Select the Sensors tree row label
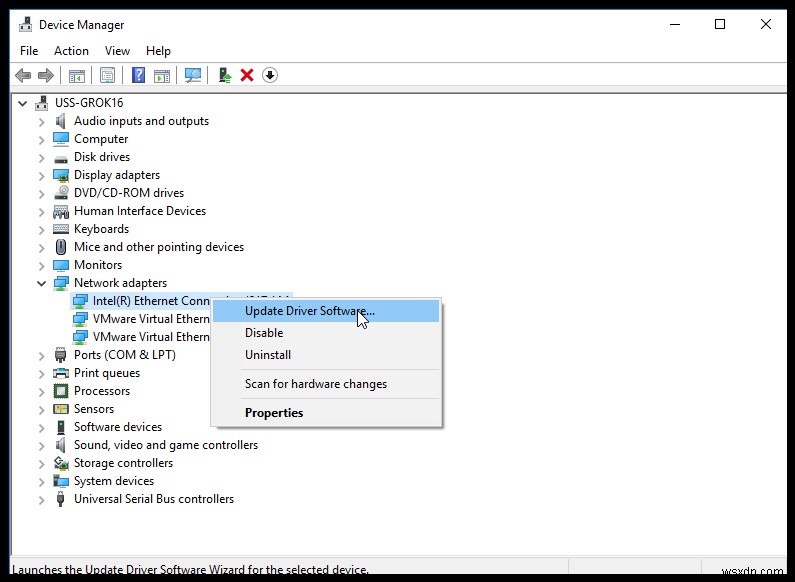 click(94, 409)
